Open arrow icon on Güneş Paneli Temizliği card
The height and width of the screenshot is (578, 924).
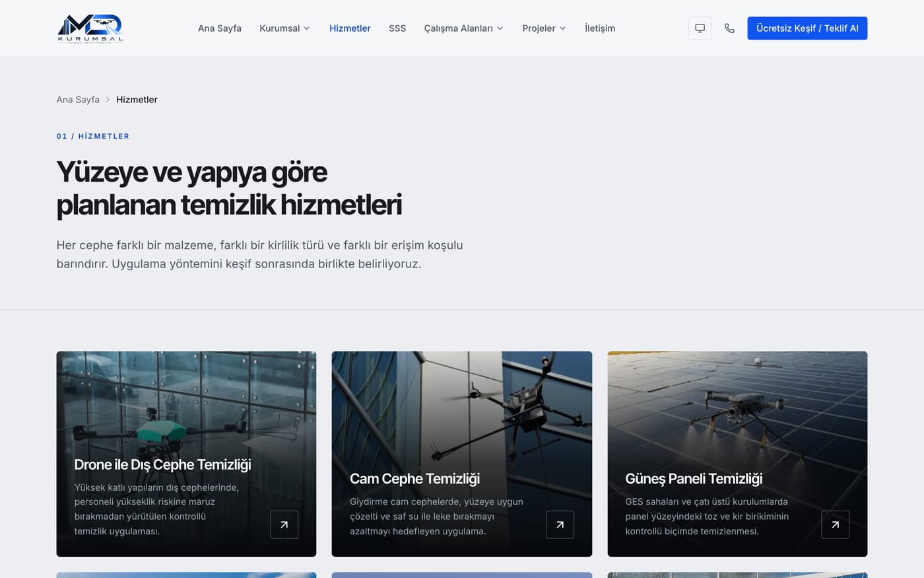click(835, 524)
